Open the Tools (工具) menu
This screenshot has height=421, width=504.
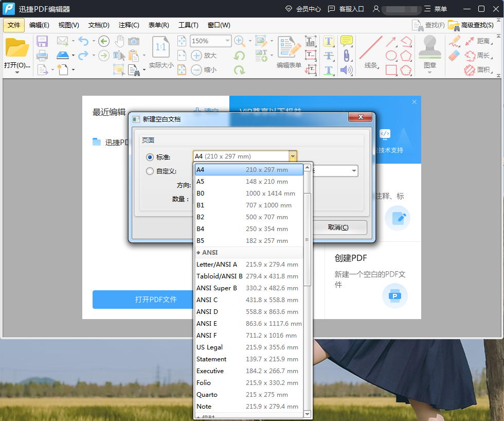tap(189, 25)
